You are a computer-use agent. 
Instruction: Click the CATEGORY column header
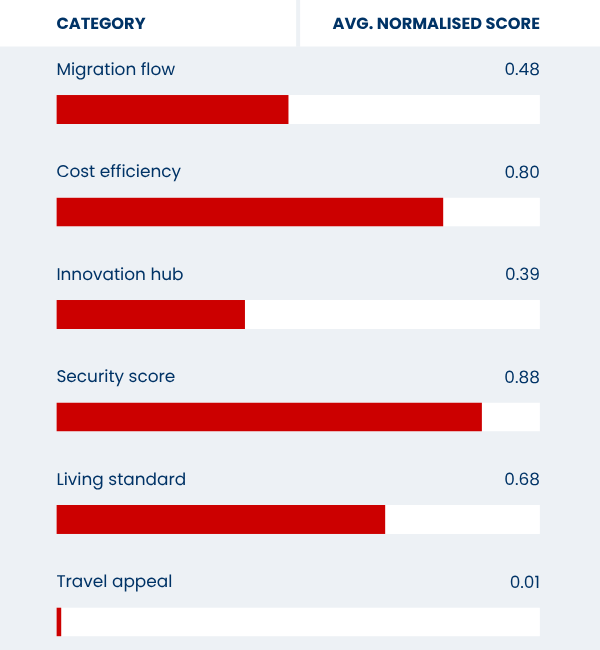coord(101,23)
